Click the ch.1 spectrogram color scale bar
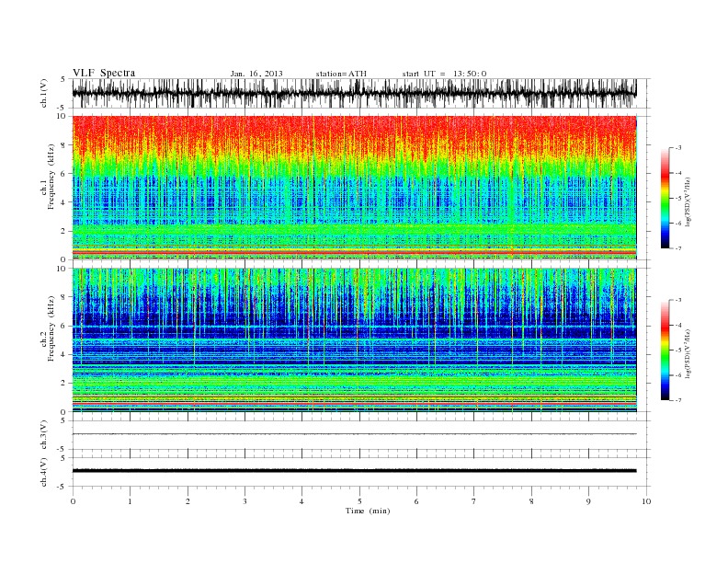 pyautogui.click(x=665, y=198)
